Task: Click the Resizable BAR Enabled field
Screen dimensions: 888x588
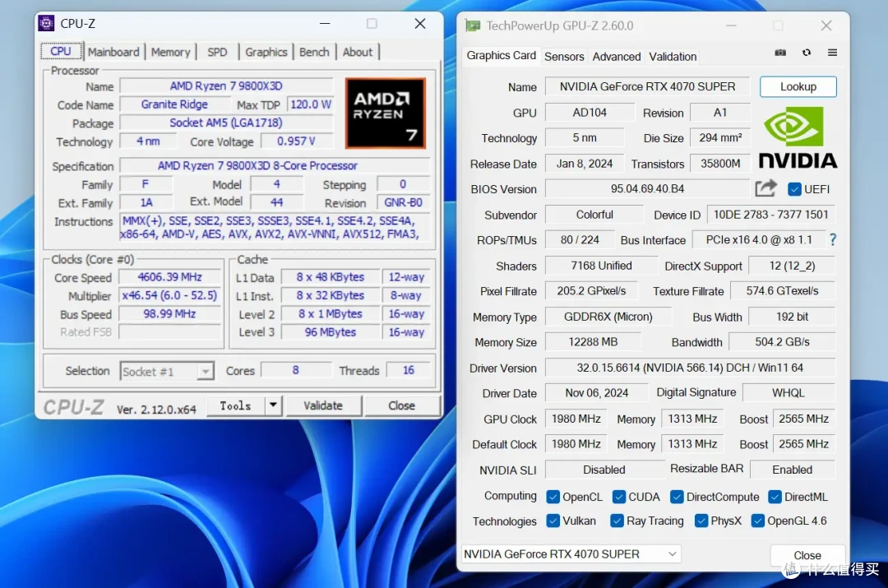Action: (x=793, y=470)
